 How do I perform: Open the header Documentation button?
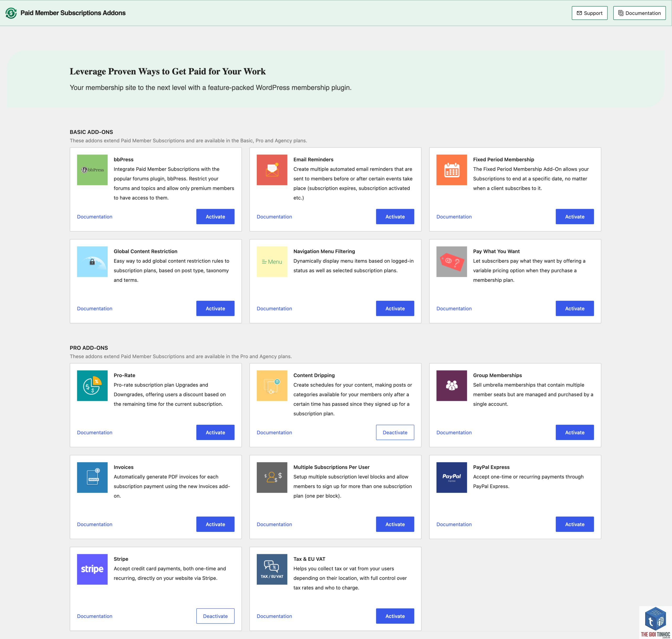point(639,13)
